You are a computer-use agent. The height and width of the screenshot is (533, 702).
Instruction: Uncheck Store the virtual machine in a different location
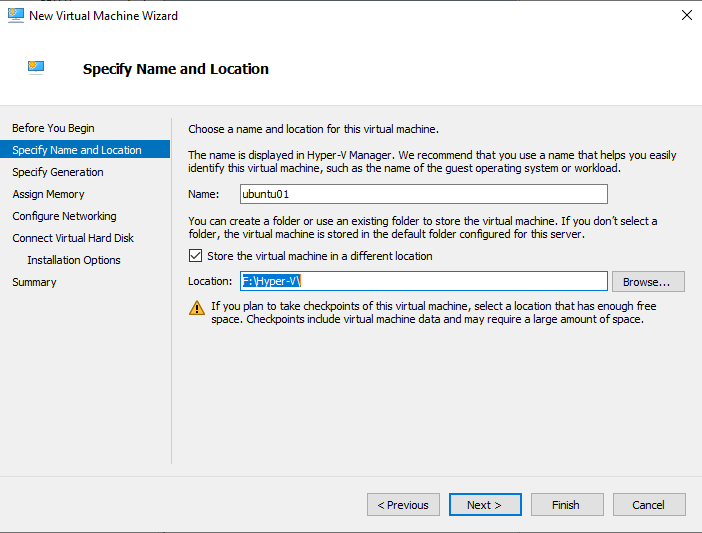click(195, 256)
